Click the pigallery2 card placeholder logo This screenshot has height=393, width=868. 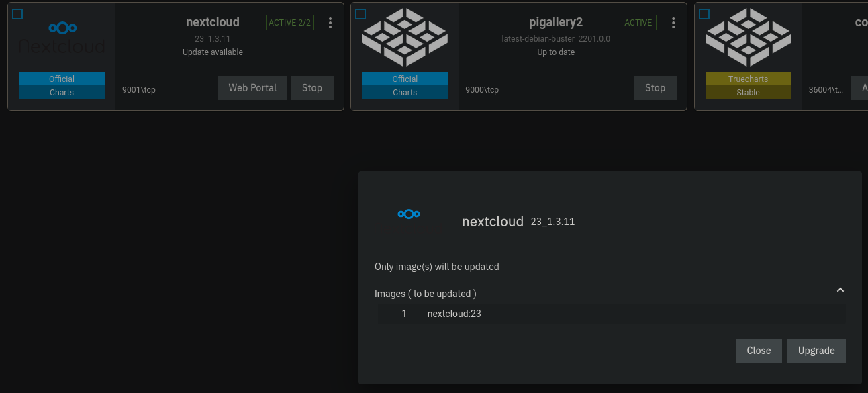405,38
